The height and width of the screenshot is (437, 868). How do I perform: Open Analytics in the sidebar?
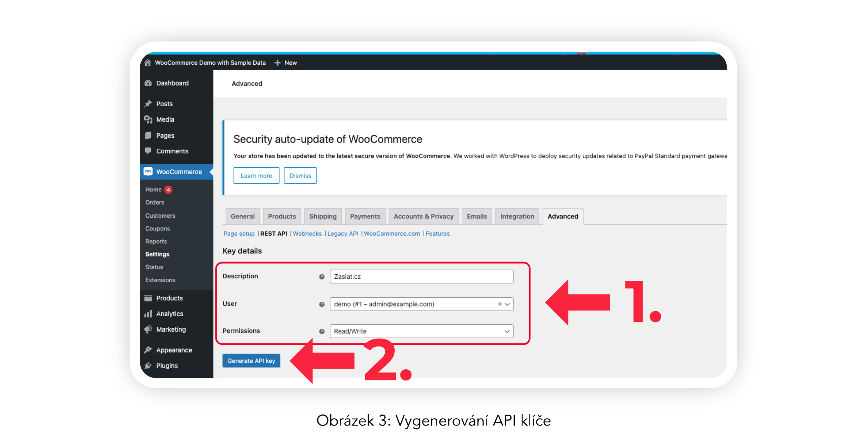[170, 314]
